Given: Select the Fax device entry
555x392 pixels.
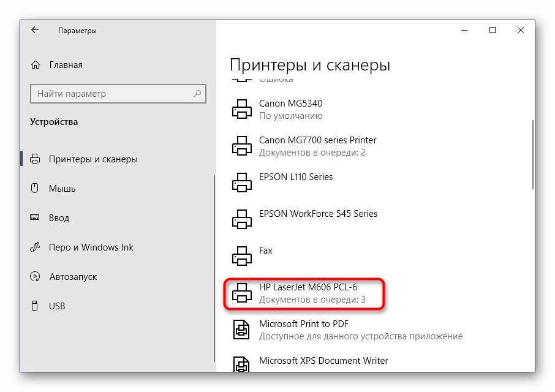Looking at the screenshot, I should coord(265,251).
